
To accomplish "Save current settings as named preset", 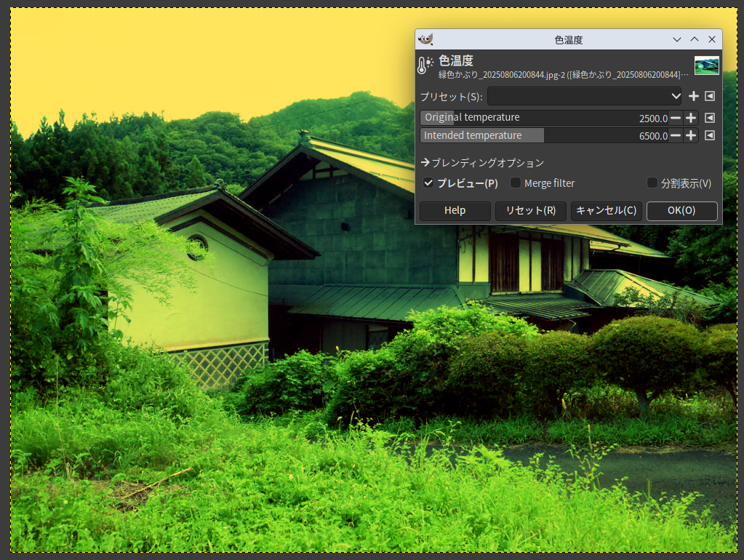I will (x=694, y=96).
